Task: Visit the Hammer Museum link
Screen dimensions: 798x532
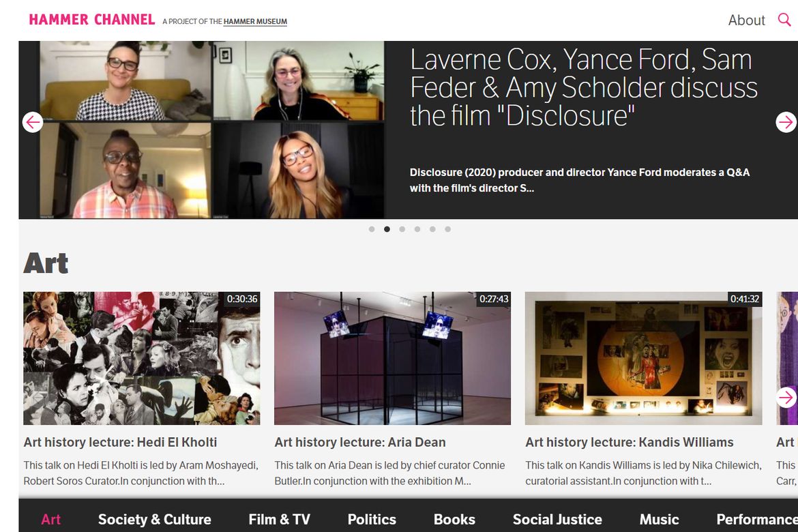Action: click(255, 21)
